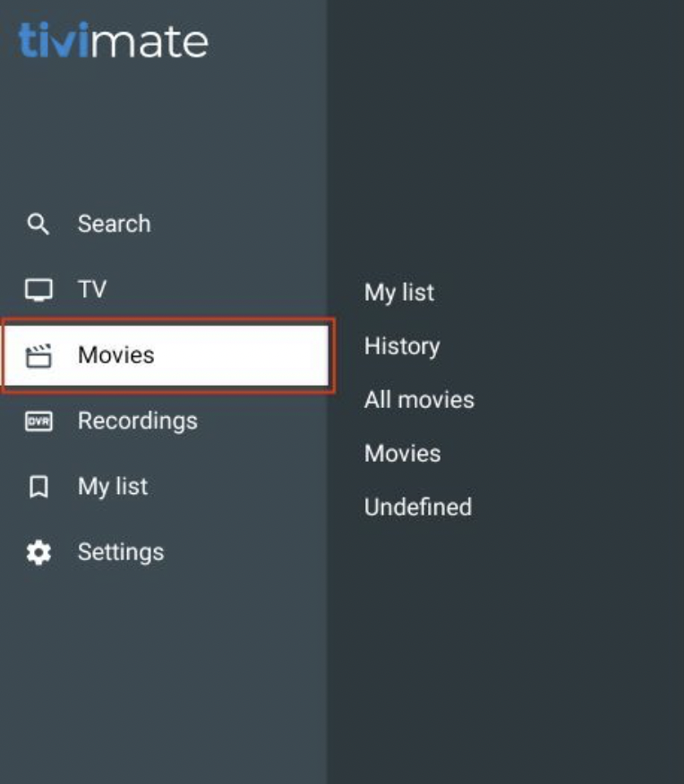This screenshot has height=784, width=684.
Task: Choose My list in the Movies submenu
Action: [x=398, y=293]
